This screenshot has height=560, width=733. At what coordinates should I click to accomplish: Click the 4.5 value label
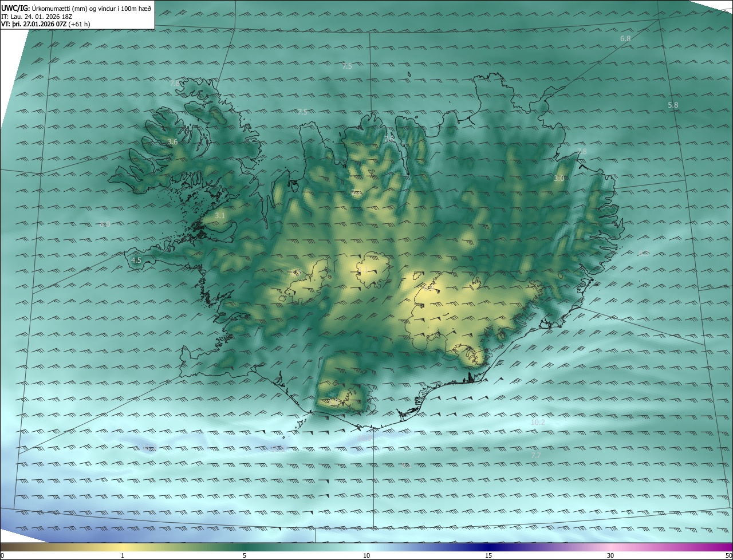[136, 260]
